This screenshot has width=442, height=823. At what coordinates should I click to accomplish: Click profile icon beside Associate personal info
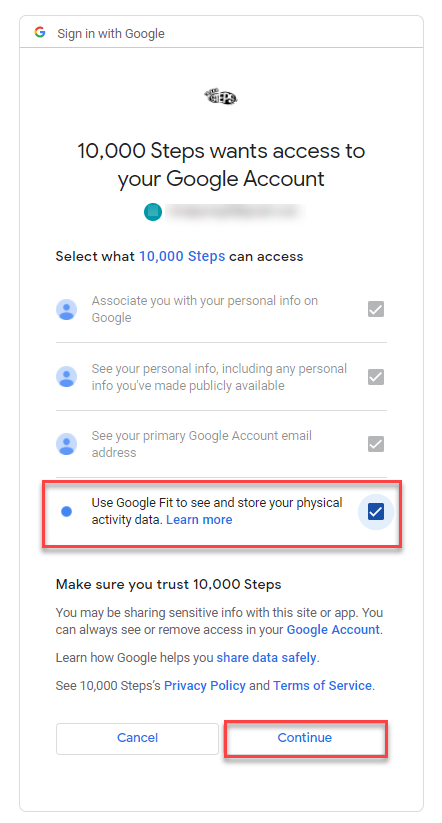67,309
